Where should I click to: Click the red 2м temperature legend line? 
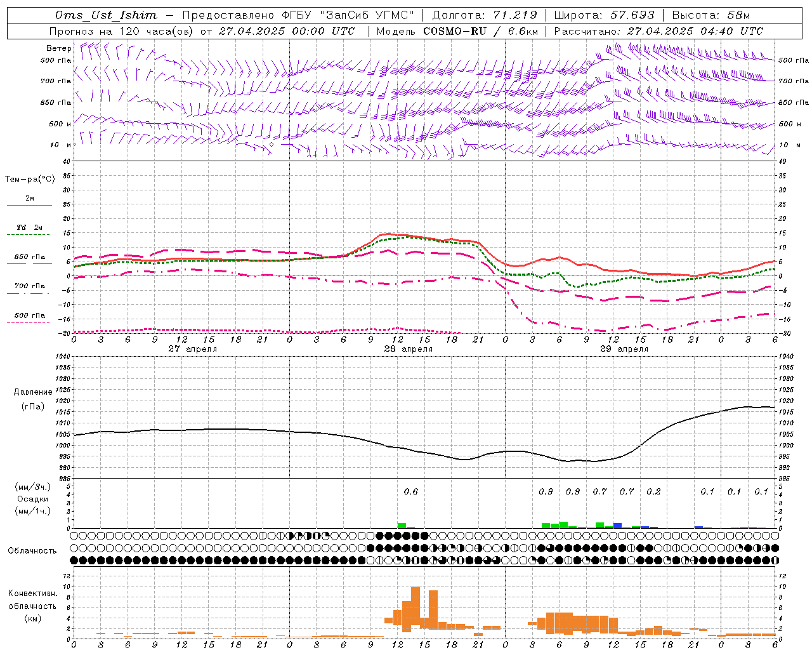pyautogui.click(x=29, y=205)
